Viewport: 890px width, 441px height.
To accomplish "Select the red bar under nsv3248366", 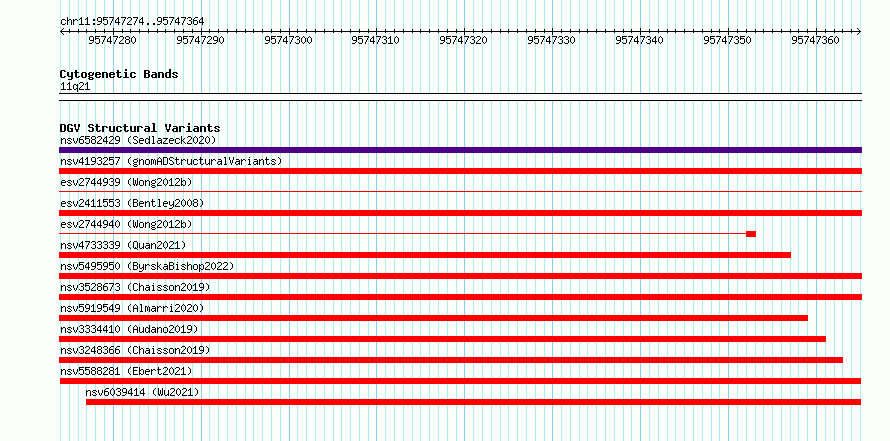I will 451,360.
